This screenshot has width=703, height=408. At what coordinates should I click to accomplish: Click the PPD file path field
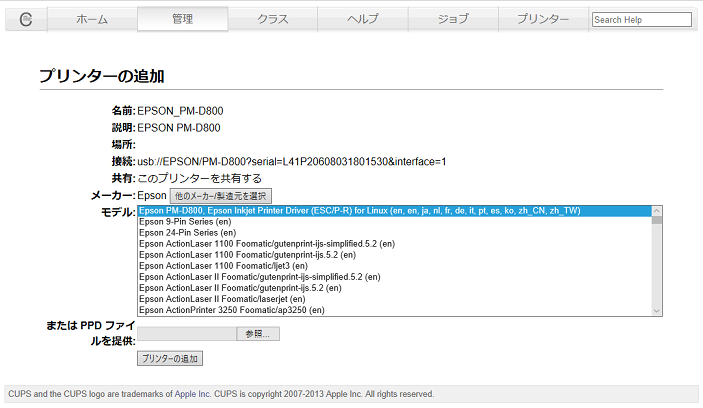[187, 334]
